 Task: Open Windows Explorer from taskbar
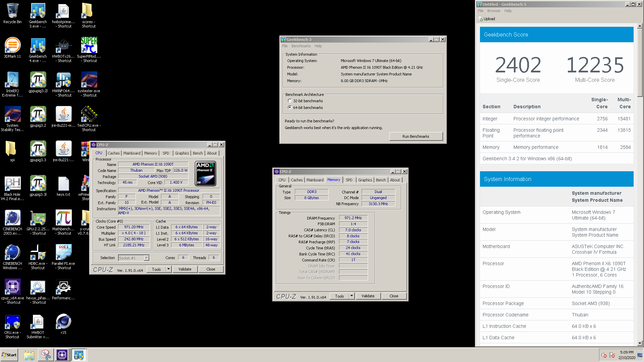(x=29, y=355)
